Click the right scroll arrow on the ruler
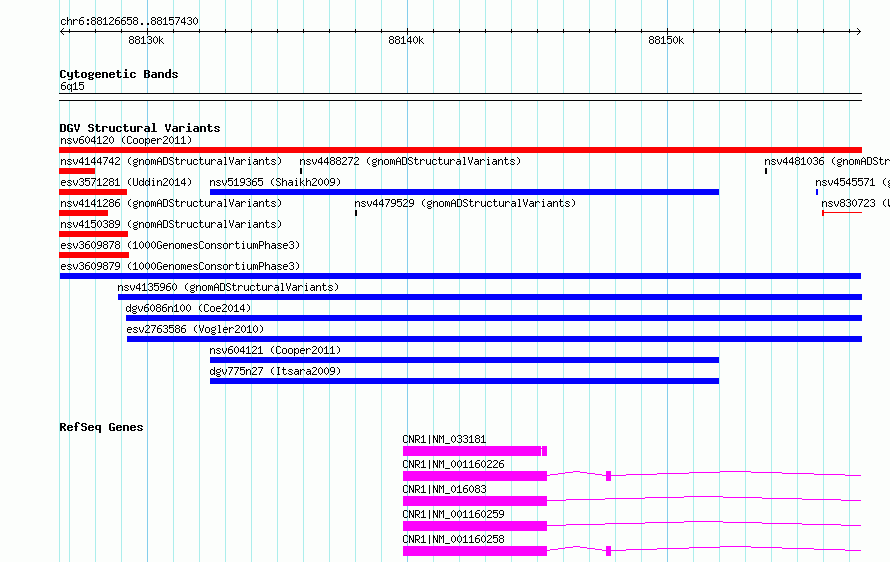The height and width of the screenshot is (562, 890). [858, 32]
